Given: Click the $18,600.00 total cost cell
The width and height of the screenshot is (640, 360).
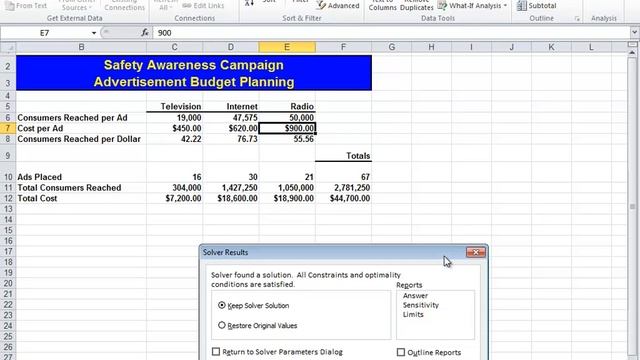Looking at the screenshot, I should click(231, 198).
